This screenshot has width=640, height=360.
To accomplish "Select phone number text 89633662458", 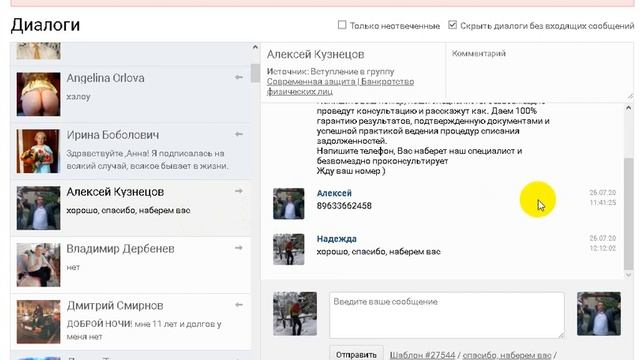I will point(344,206).
